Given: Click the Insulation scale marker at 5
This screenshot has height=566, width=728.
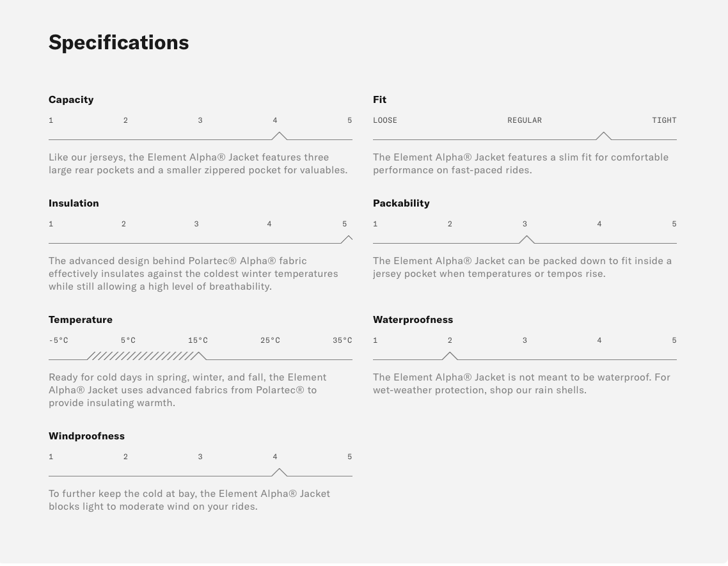Looking at the screenshot, I should (x=347, y=239).
